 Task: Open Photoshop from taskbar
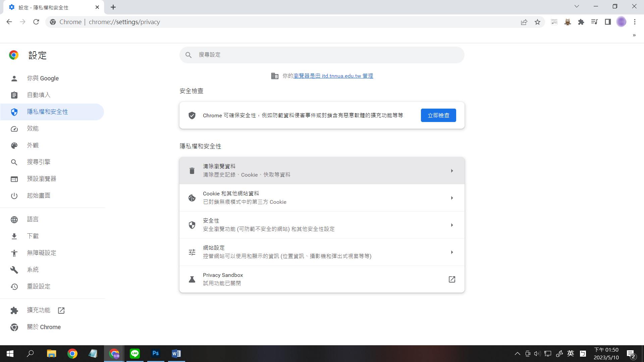[156, 354]
